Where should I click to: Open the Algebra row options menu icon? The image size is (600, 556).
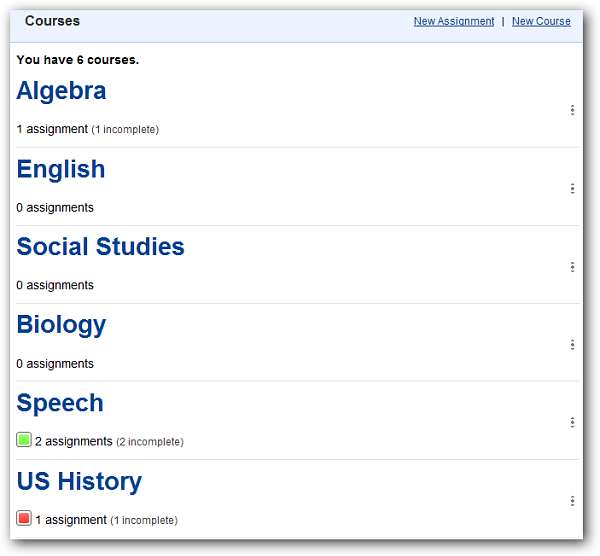572,110
